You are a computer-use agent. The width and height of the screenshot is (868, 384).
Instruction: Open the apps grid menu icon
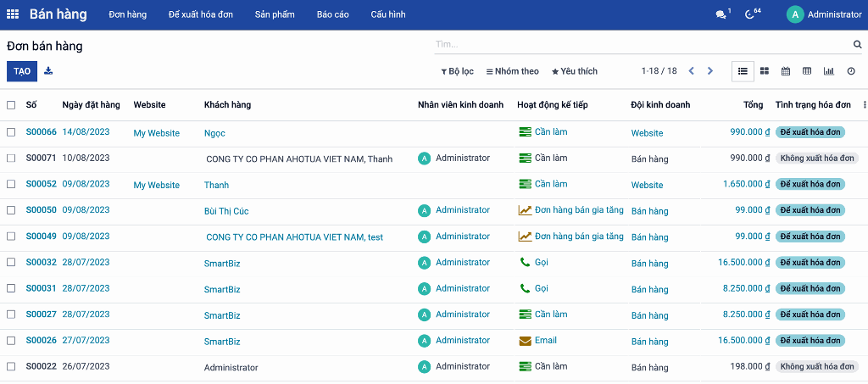12,14
